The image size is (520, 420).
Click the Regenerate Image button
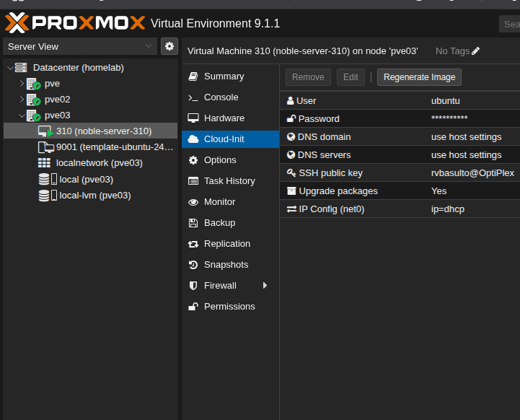(419, 77)
